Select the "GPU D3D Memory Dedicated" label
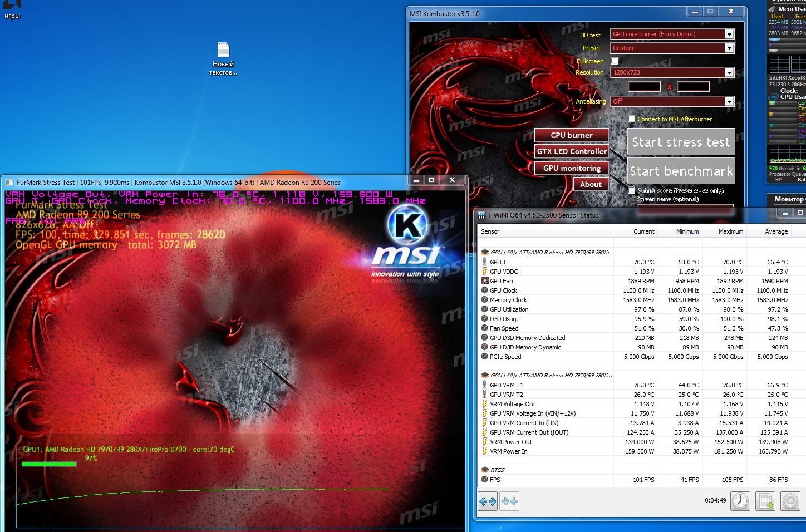Screen dimensions: 806x532 (x=528, y=338)
